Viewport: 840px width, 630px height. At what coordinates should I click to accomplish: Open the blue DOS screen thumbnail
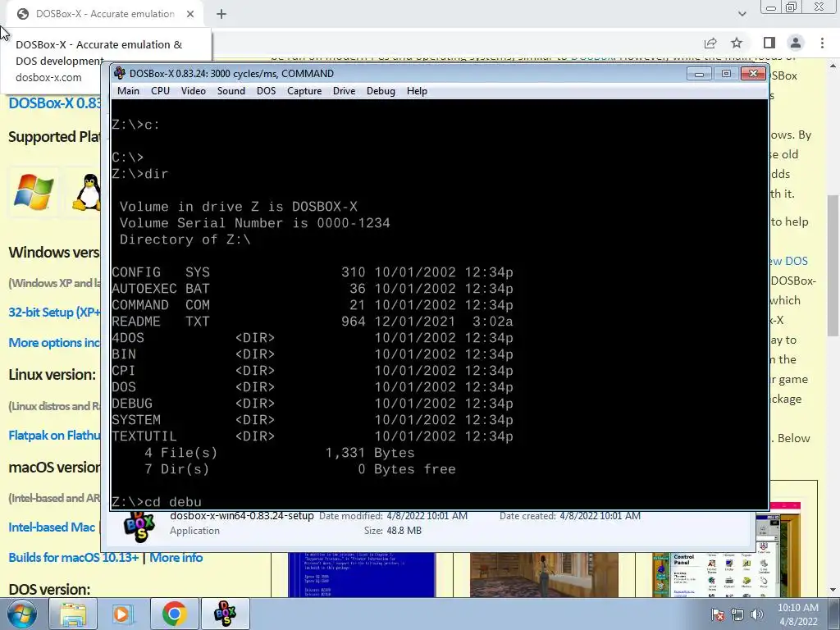362,574
